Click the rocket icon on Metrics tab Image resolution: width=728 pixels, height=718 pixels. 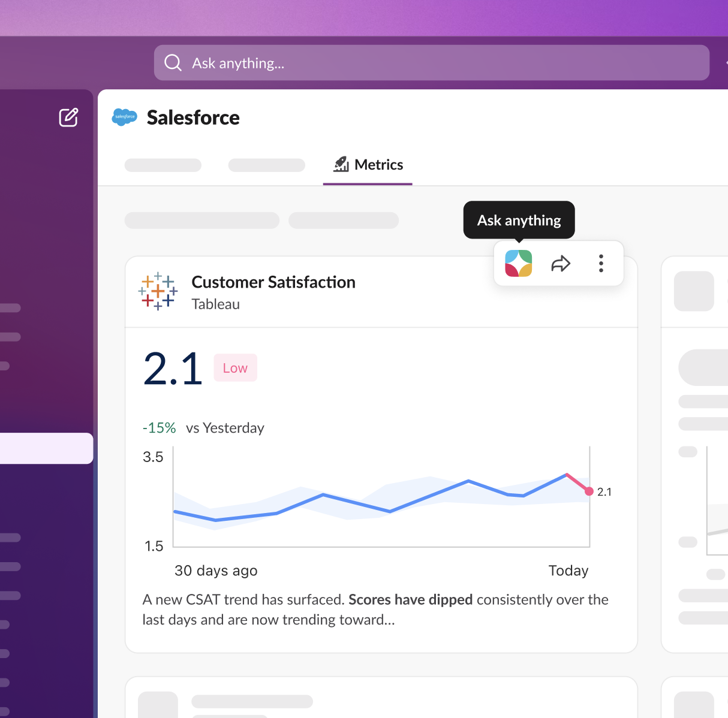[341, 164]
